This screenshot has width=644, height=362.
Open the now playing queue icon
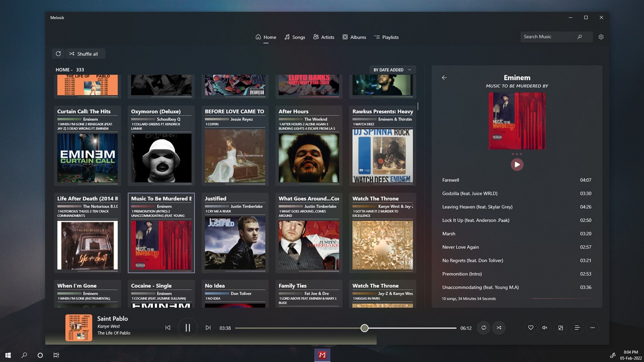[577, 328]
